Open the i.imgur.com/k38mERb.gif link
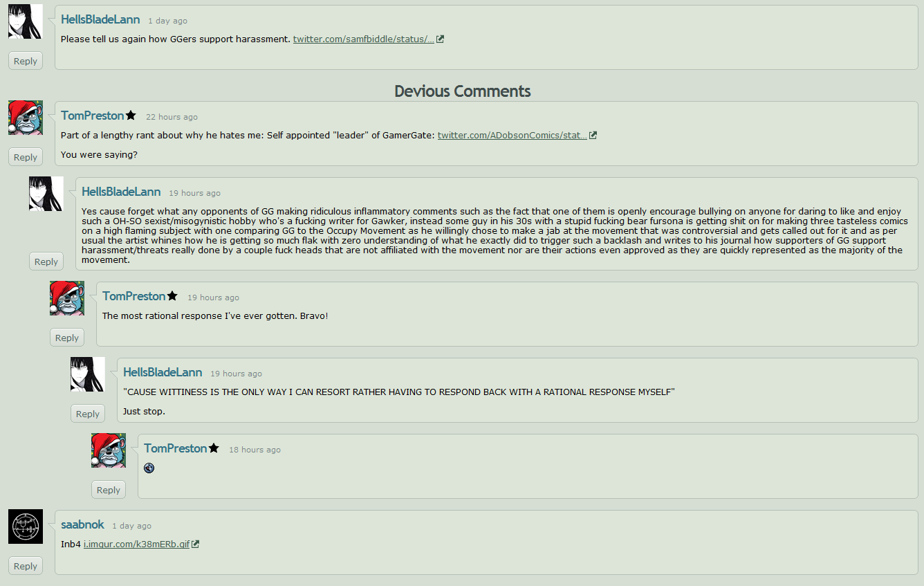Screen dimensions: 924x586 (x=136, y=544)
